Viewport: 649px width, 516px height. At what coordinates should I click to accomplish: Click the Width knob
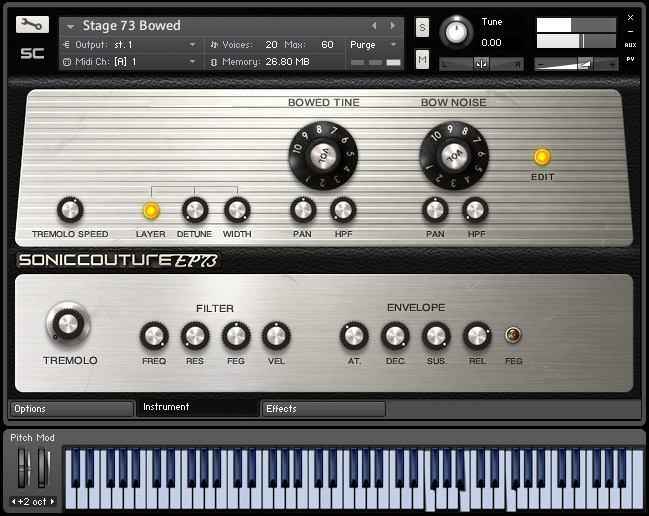[x=237, y=210]
